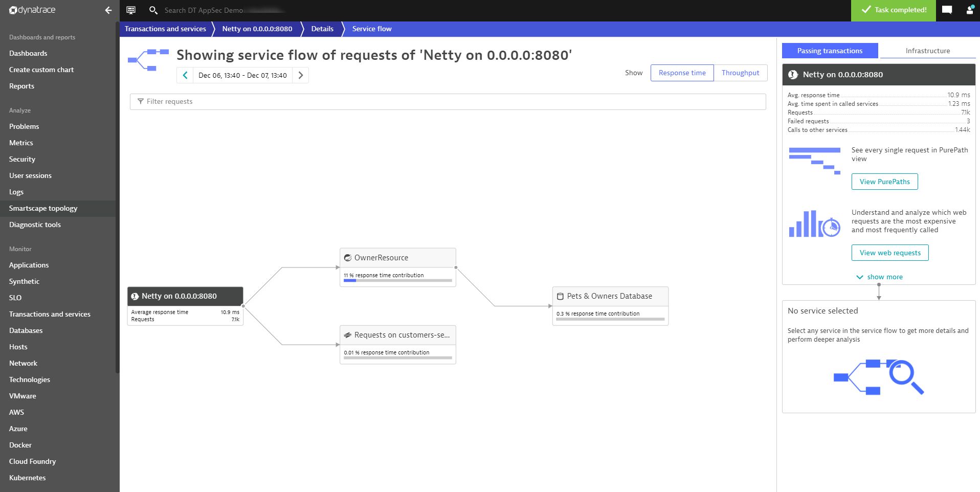Screen dimensions: 980x492
Task: Open the user profile icon with notification badge
Action: tap(970, 10)
